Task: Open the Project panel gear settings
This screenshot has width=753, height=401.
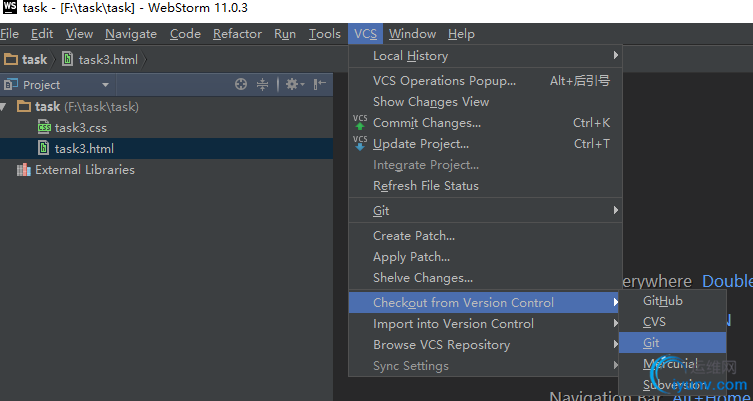Action: pos(292,85)
